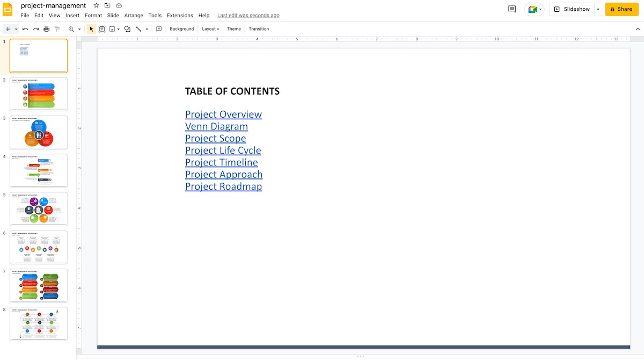
Task: Open Slideshow options dropdown arrow
Action: [598, 9]
